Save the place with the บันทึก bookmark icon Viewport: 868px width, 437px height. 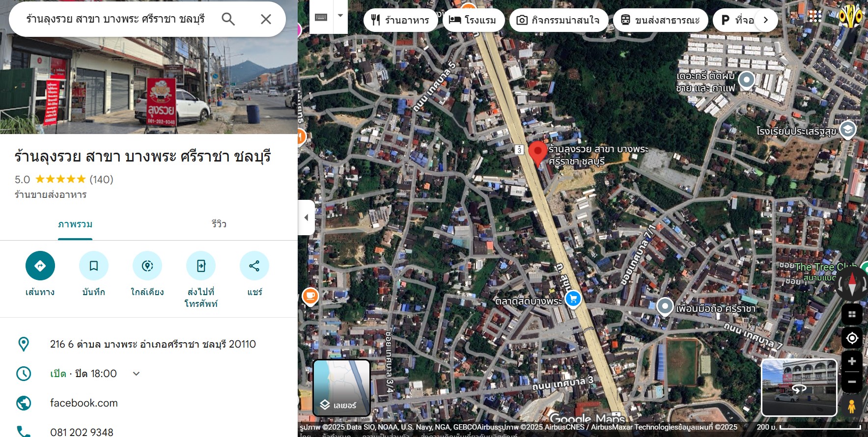[x=94, y=266]
